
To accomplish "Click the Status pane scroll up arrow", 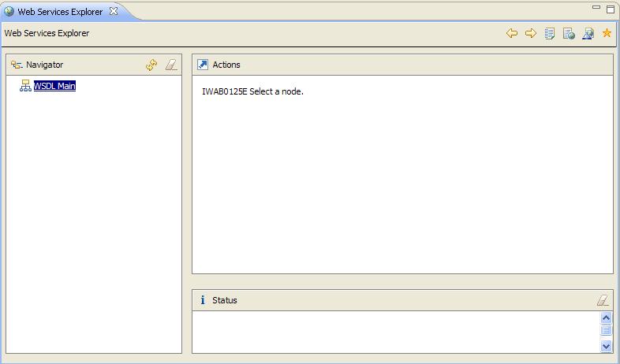I will 606,318.
